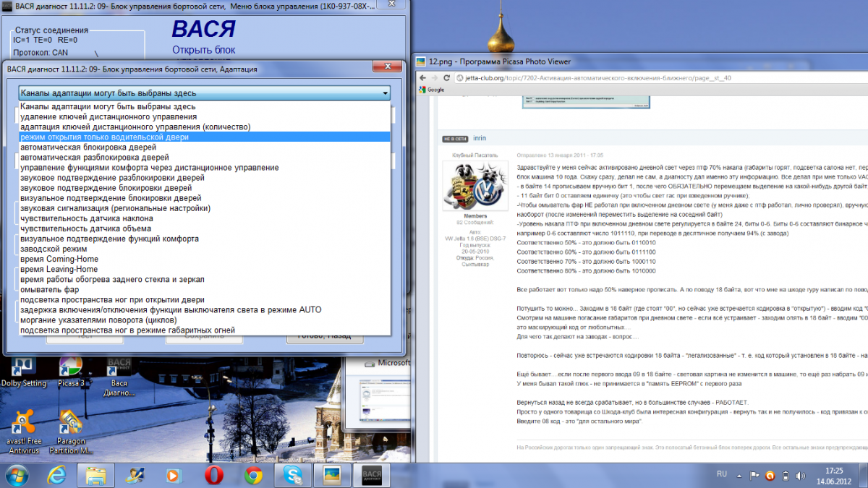
Task: Show hidden system tray icons
Action: pyautogui.click(x=741, y=476)
